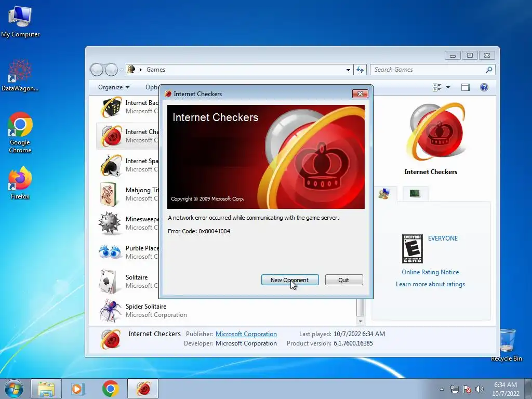The image size is (532, 399).
Task: Click Learn more about ratings link
Action: point(430,284)
